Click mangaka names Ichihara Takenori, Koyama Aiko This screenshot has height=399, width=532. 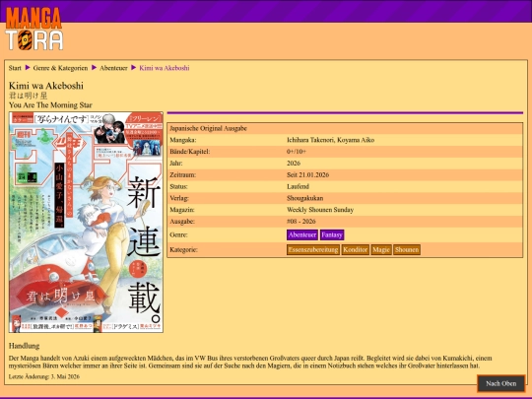click(x=330, y=140)
